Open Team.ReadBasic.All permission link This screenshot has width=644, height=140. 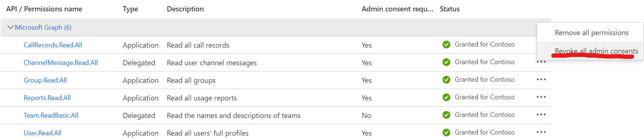(51, 115)
